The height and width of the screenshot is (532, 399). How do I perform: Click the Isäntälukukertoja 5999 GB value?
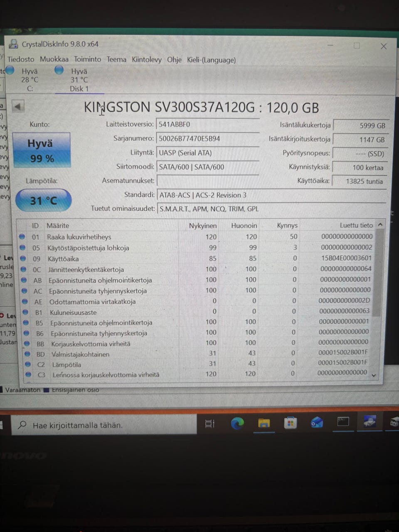[361, 126]
